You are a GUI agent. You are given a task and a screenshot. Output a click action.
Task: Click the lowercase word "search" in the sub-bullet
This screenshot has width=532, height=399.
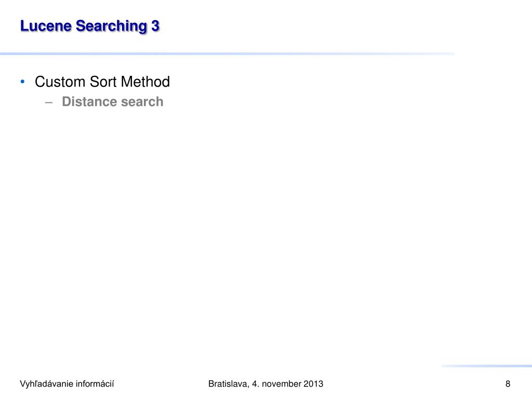tap(142, 101)
